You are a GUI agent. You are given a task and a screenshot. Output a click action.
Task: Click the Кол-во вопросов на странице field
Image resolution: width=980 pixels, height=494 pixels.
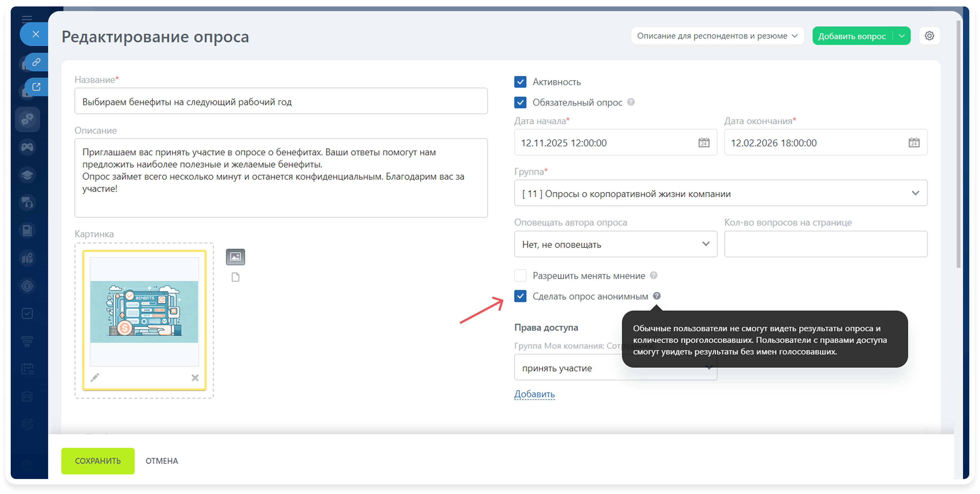tap(825, 244)
